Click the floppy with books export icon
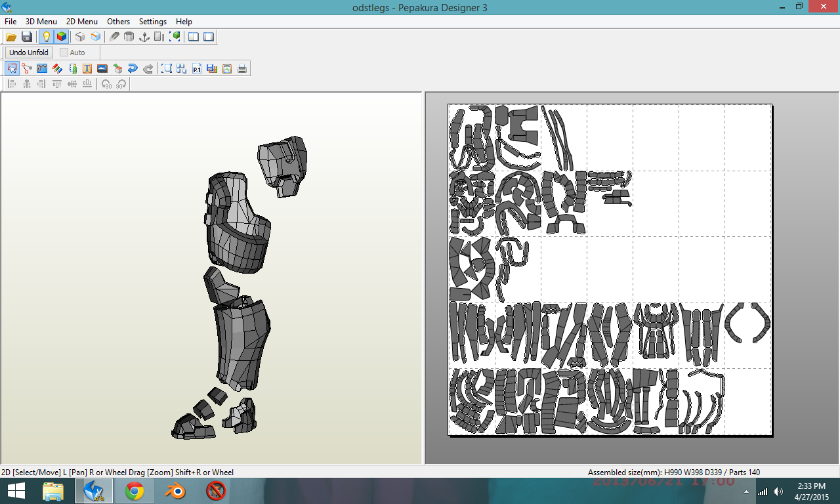Screen dimensions: 840x504 [212, 68]
